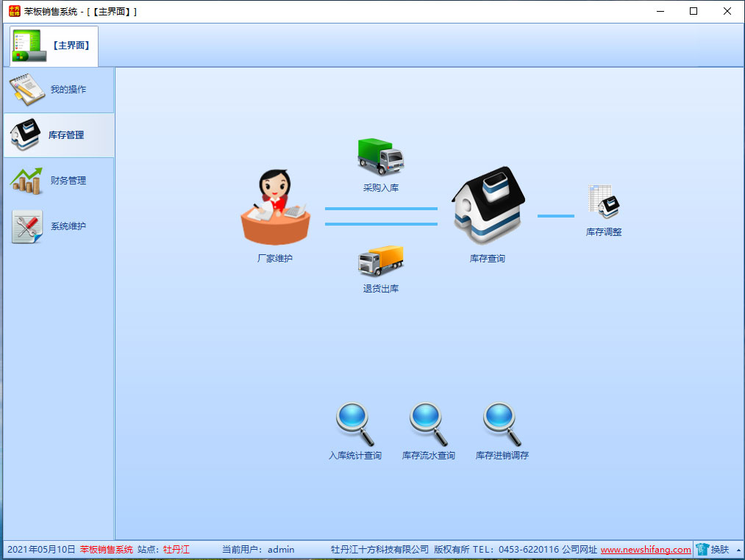Select 我的操作 in the sidebar
The height and width of the screenshot is (560, 745).
pos(59,90)
